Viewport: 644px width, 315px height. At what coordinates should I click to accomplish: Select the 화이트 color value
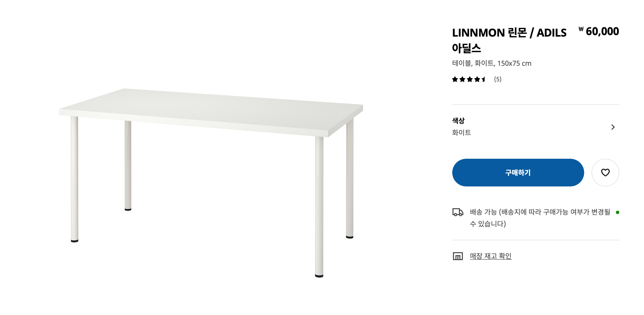point(461,132)
